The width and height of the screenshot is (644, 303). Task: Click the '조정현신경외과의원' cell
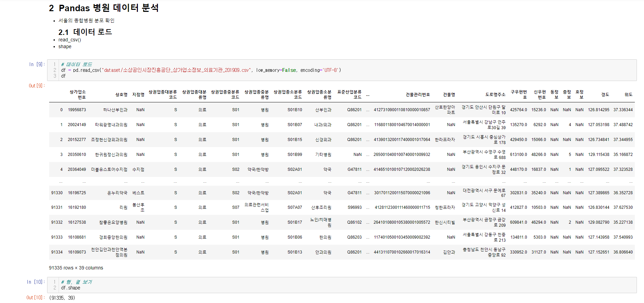(x=109, y=140)
